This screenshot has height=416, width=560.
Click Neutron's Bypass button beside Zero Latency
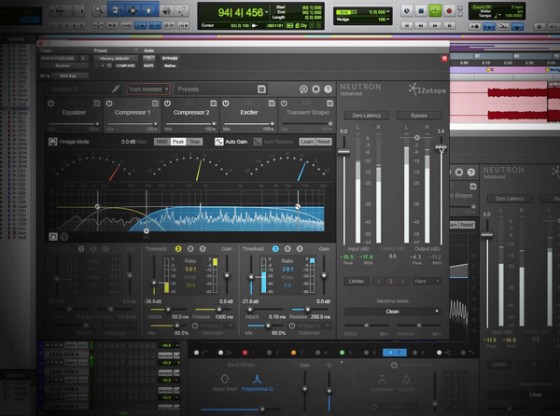pos(419,115)
